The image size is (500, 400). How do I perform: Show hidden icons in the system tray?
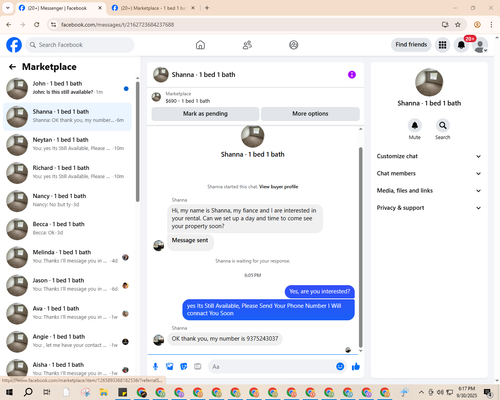tap(421, 392)
